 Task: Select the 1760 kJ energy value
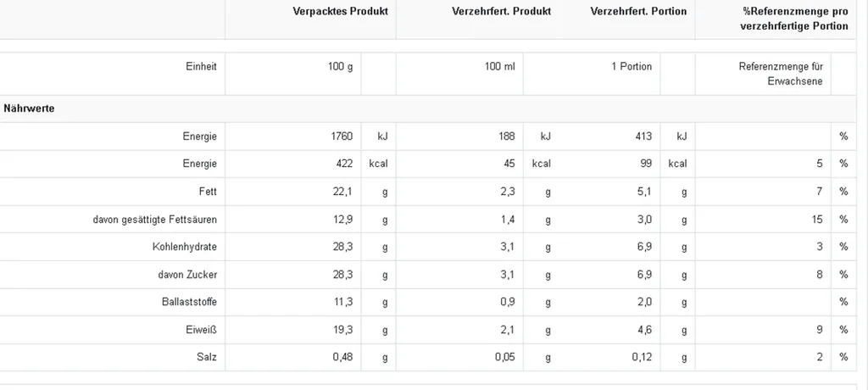coord(342,136)
